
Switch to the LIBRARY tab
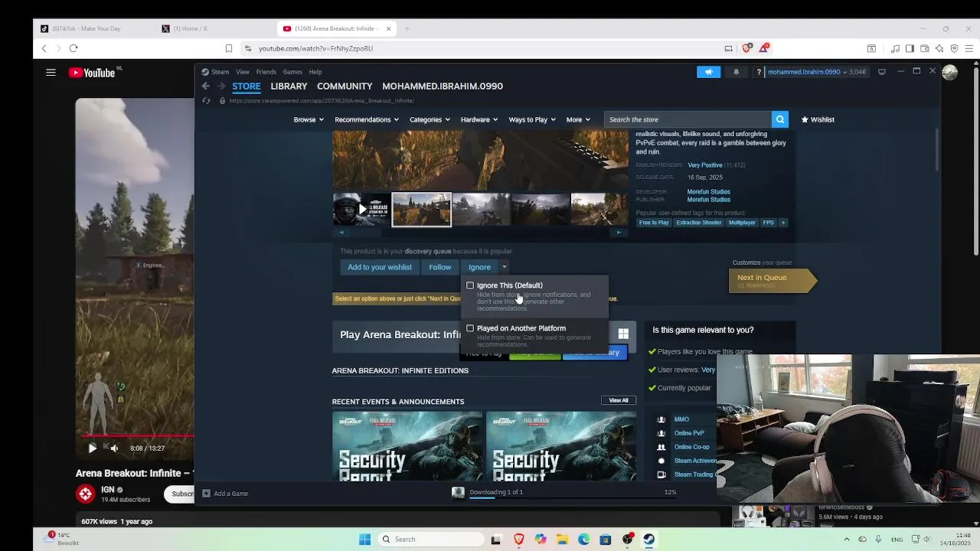289,86
